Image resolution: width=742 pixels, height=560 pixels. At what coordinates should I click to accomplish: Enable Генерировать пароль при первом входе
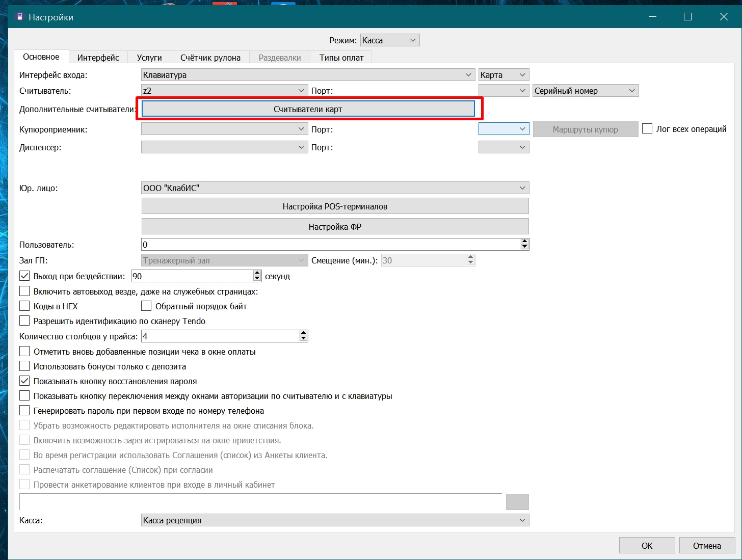pyautogui.click(x=24, y=411)
